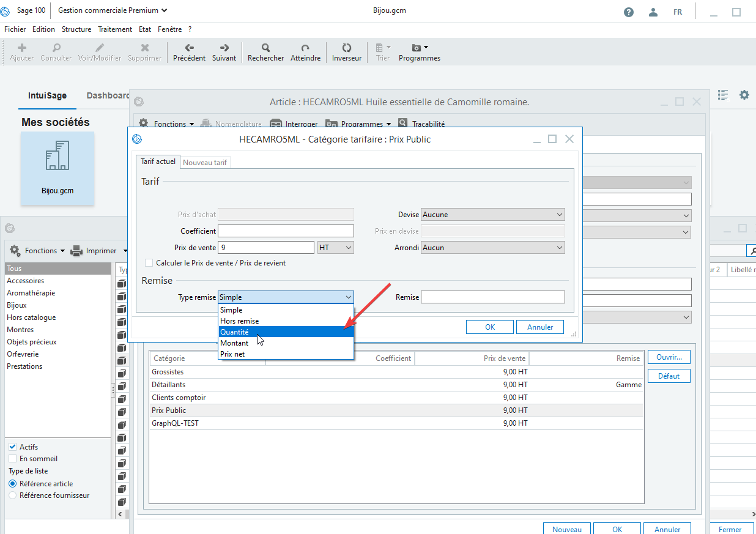The width and height of the screenshot is (756, 534).
Task: Open the Bijou.gcm company tile
Action: tap(57, 168)
